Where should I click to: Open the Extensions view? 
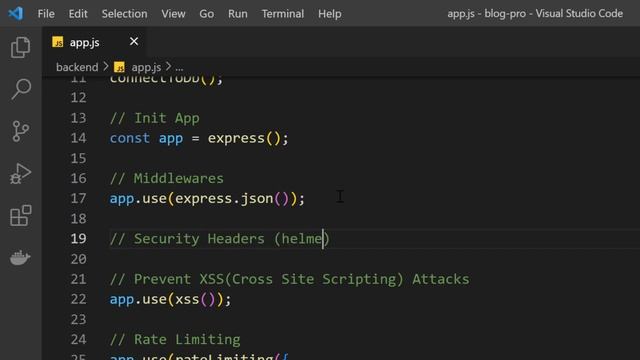pos(20,216)
